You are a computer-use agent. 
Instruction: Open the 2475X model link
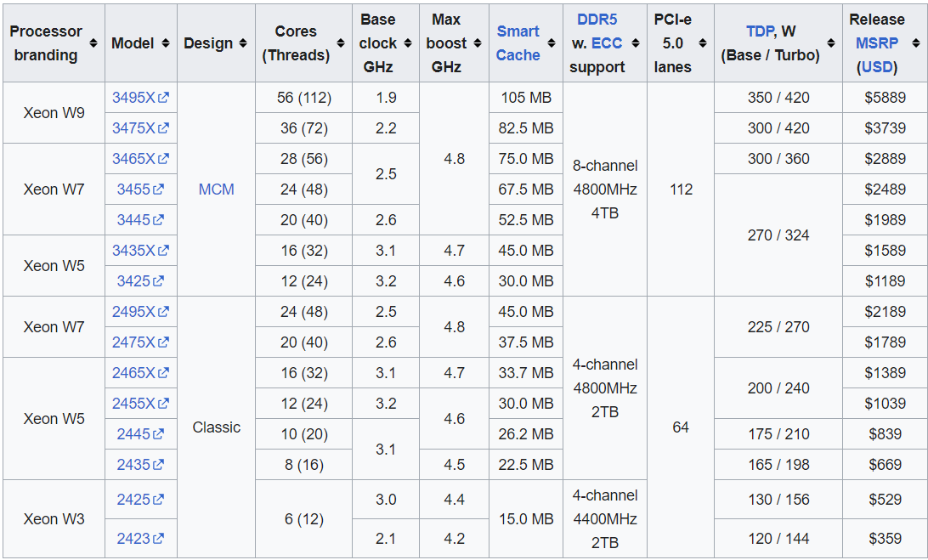pyautogui.click(x=141, y=342)
